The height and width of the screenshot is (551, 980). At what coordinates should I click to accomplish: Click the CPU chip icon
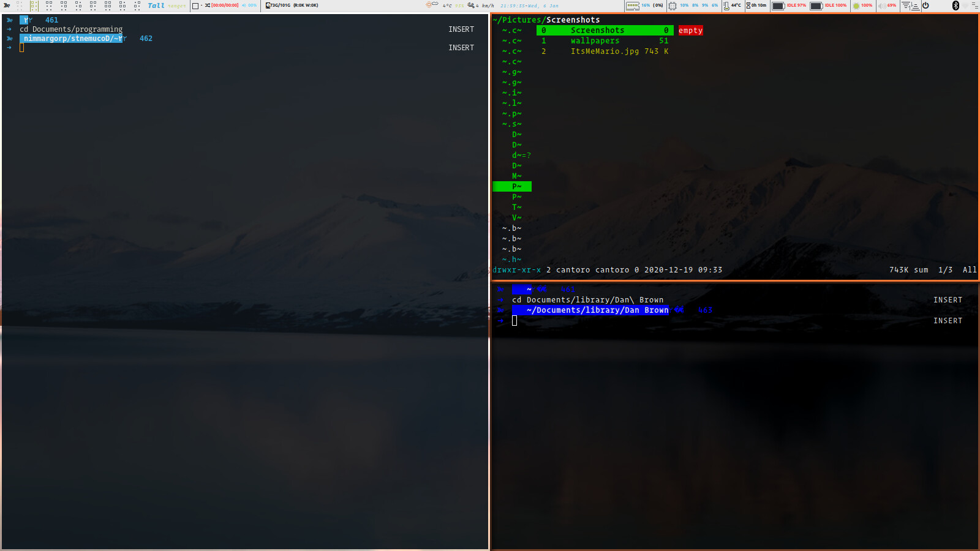pos(673,6)
